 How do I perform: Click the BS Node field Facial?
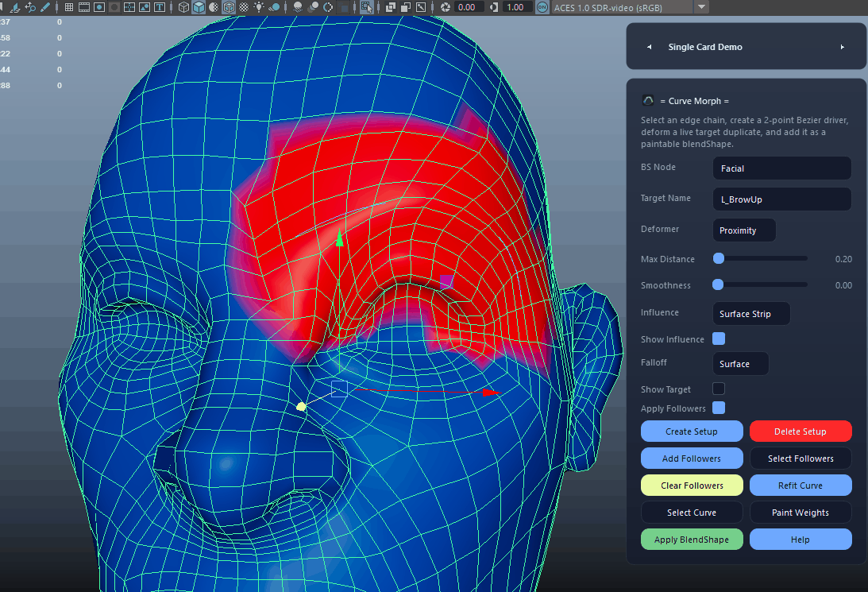click(781, 168)
